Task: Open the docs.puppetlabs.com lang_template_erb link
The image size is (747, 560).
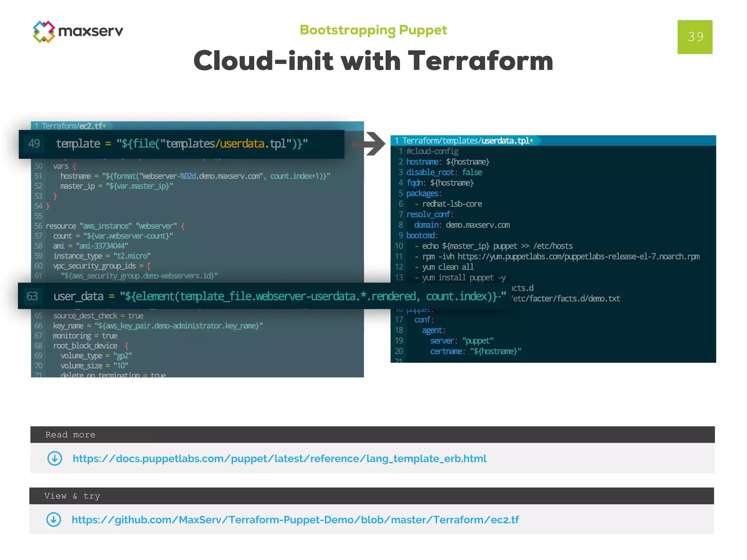Action: 279,459
